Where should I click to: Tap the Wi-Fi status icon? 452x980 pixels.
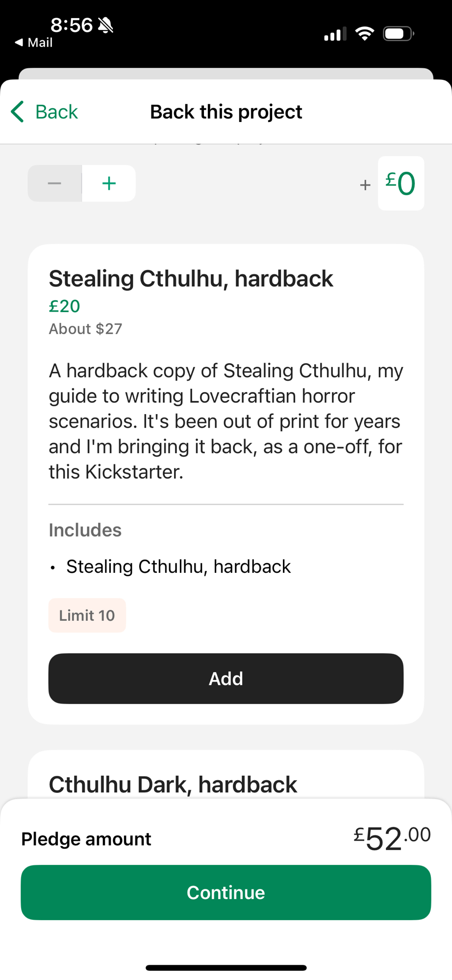(x=364, y=34)
